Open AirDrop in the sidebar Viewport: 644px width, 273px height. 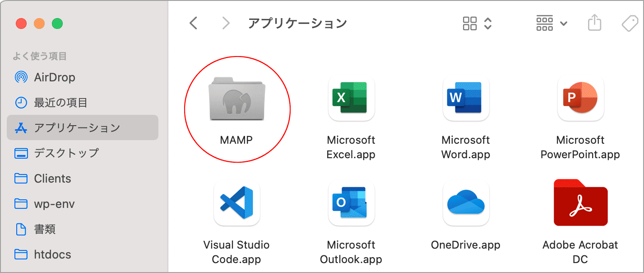click(83, 77)
